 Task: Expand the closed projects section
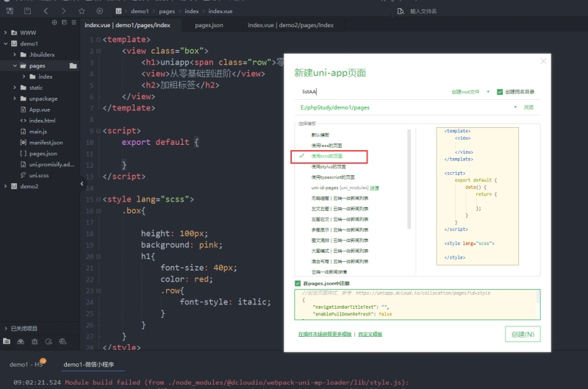click(5, 329)
